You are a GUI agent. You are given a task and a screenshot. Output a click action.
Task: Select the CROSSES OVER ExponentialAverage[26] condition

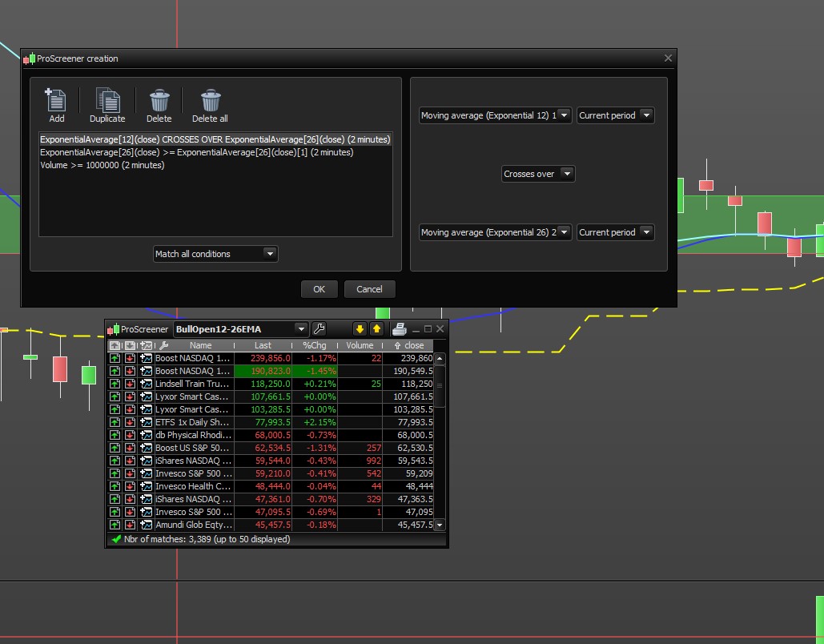(x=215, y=139)
